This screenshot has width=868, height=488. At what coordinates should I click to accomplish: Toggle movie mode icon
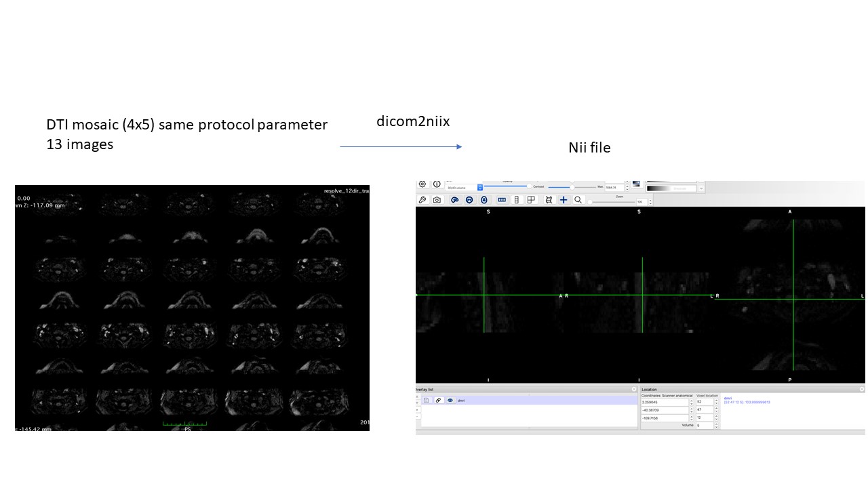(549, 200)
